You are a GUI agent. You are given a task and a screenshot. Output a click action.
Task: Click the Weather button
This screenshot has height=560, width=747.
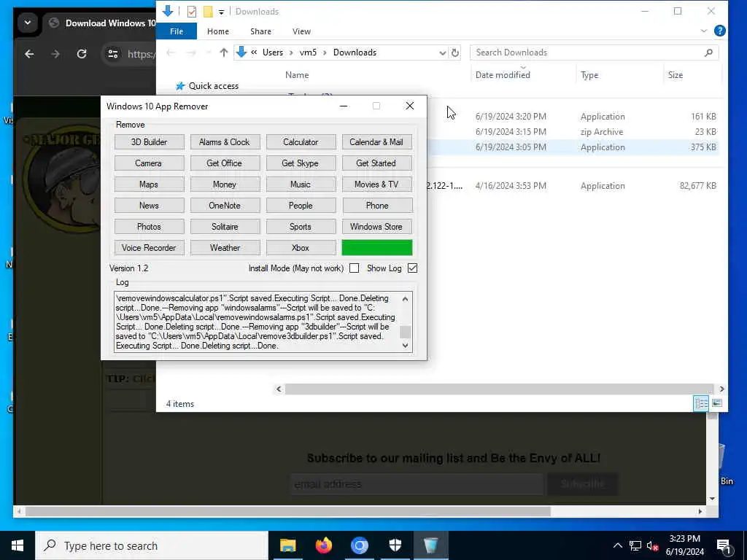pyautogui.click(x=225, y=248)
